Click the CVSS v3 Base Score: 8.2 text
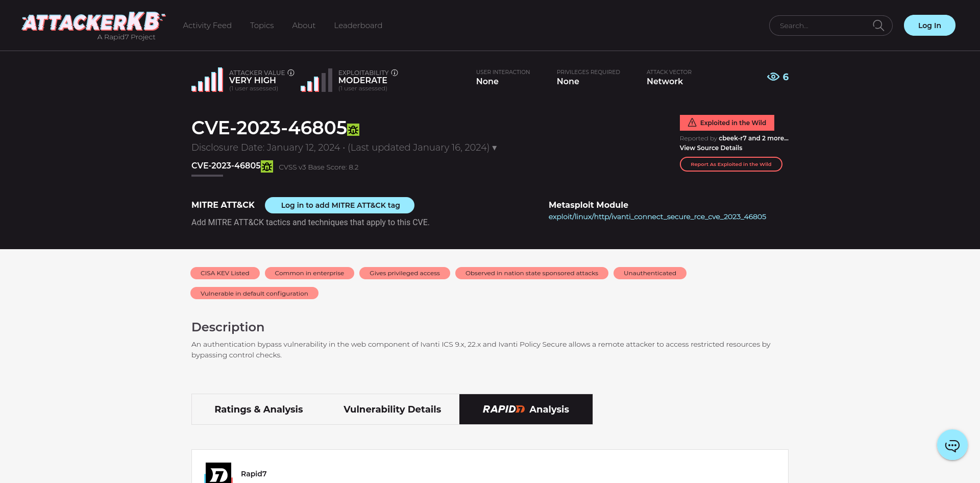Screen dimensions: 980x483 click(x=318, y=167)
